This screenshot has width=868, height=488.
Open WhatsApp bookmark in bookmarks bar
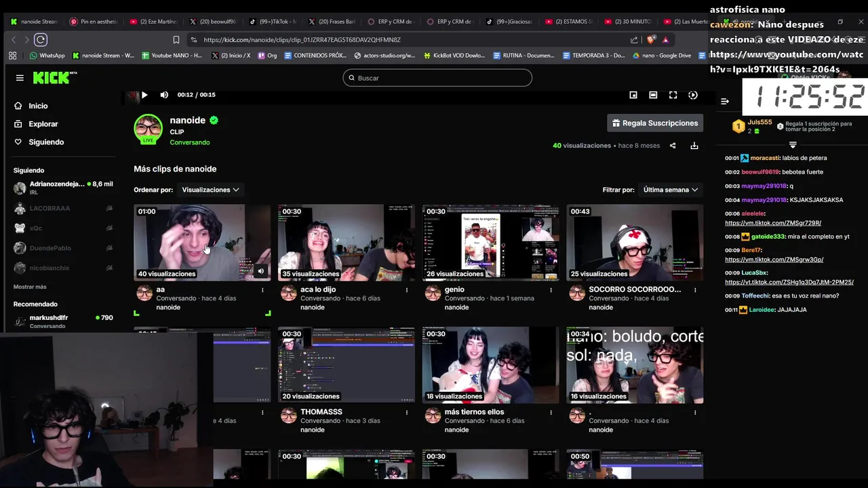tap(47, 56)
